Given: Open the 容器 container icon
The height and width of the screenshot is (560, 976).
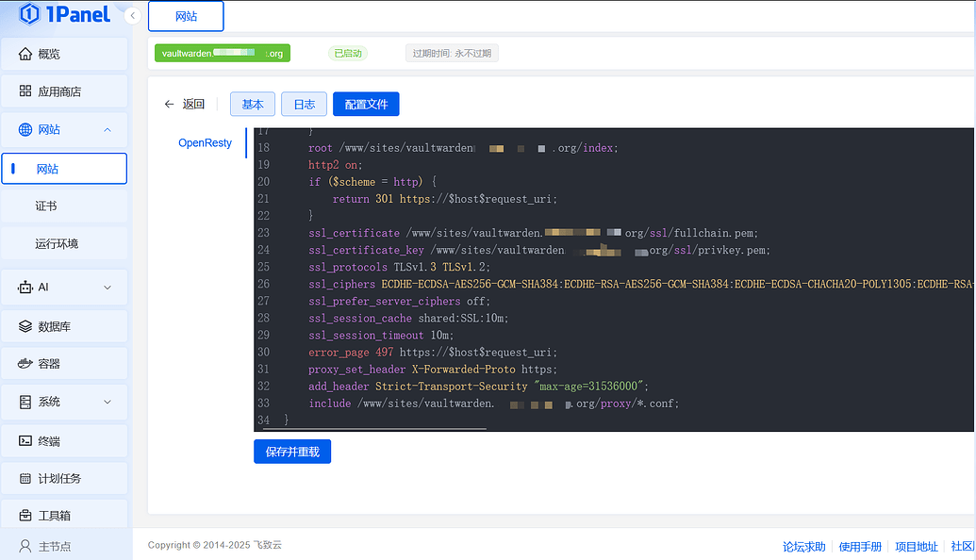Looking at the screenshot, I should tap(25, 364).
